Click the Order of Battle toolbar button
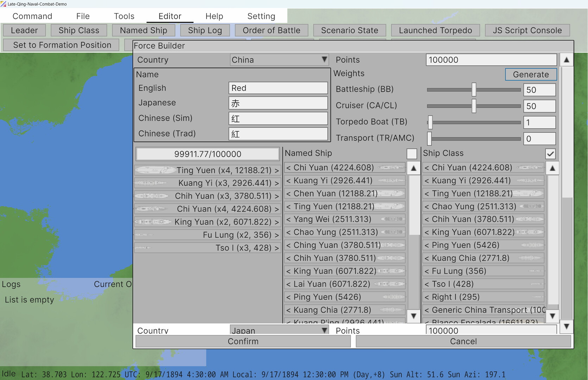Image resolution: width=588 pixels, height=380 pixels. (271, 30)
